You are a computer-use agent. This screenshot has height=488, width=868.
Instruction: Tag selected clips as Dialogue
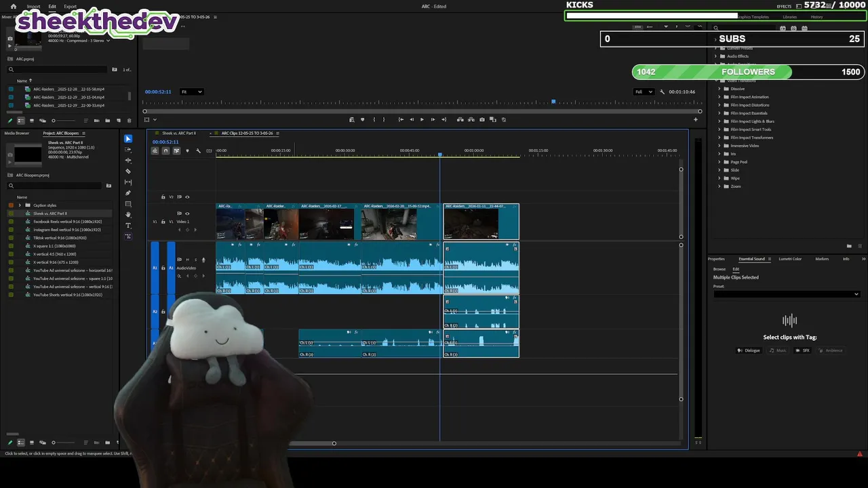coord(749,350)
